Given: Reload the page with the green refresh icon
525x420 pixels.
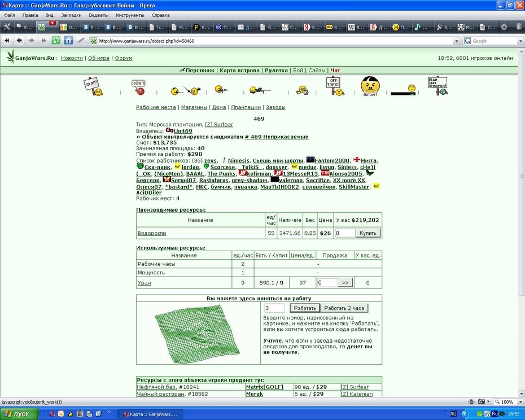Looking at the screenshot, I should (x=56, y=41).
